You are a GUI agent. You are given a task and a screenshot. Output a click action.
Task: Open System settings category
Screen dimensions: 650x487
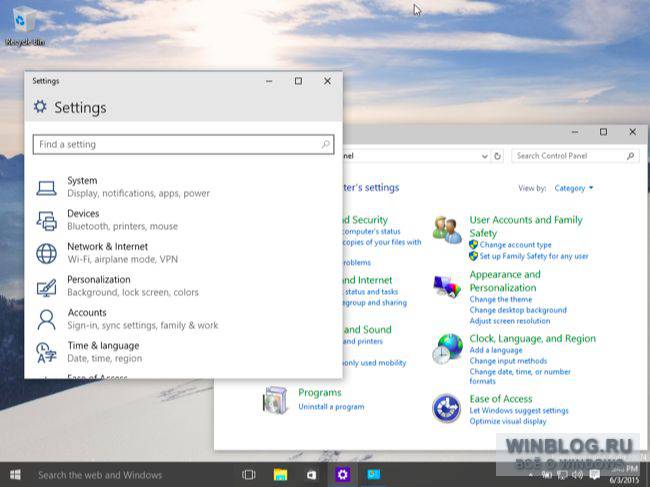(184, 187)
